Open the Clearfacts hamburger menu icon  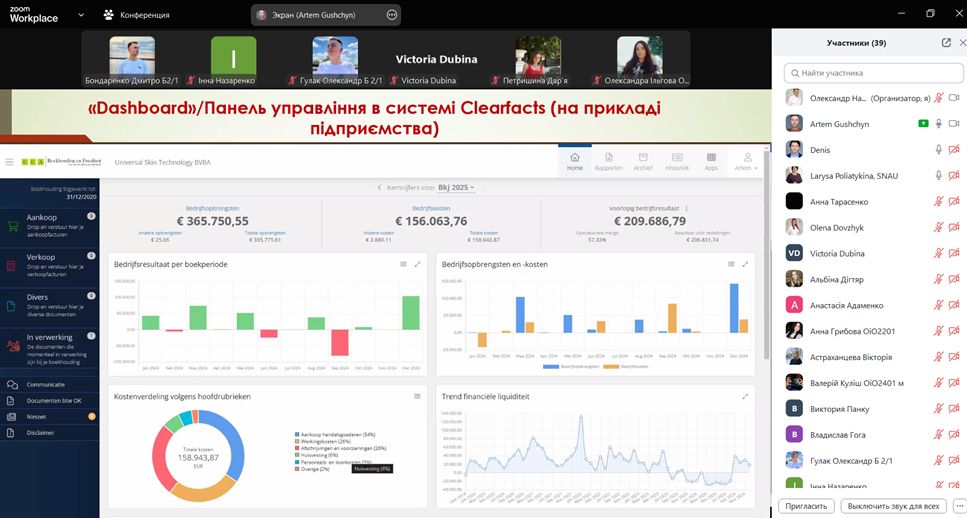(9, 162)
